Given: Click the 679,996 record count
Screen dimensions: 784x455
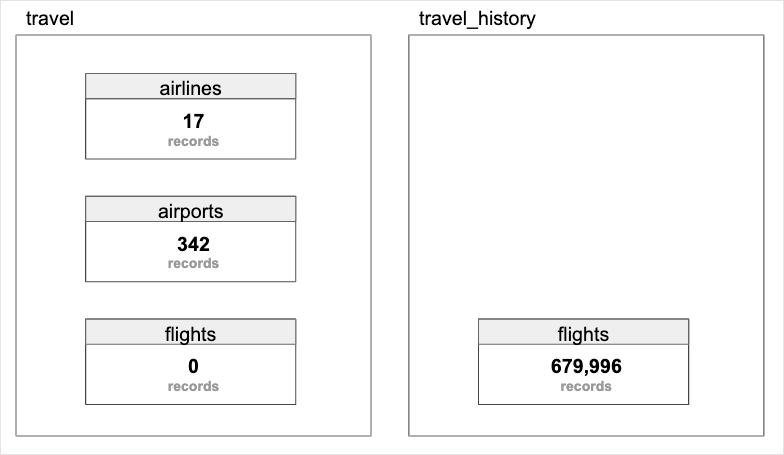Looking at the screenshot, I should (586, 367).
